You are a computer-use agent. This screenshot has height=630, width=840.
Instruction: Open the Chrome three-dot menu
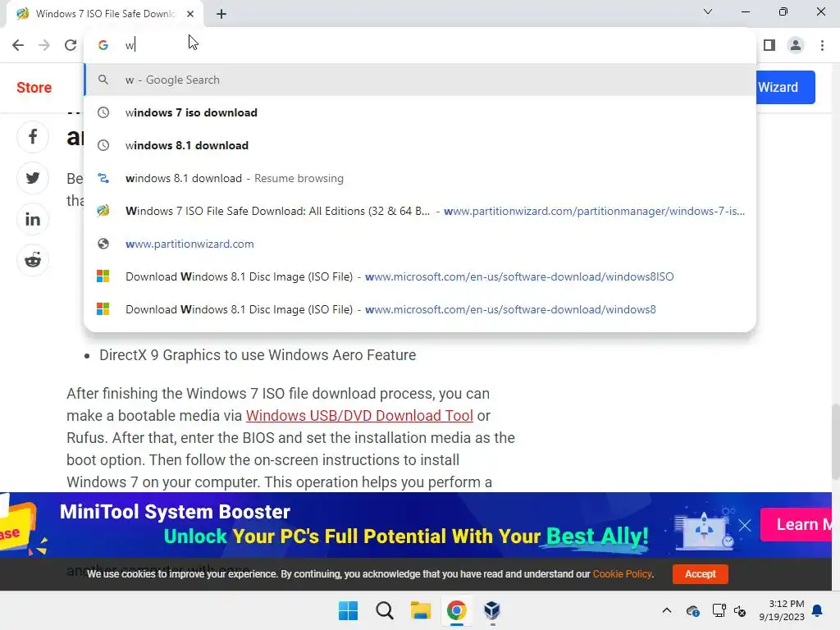(x=822, y=45)
